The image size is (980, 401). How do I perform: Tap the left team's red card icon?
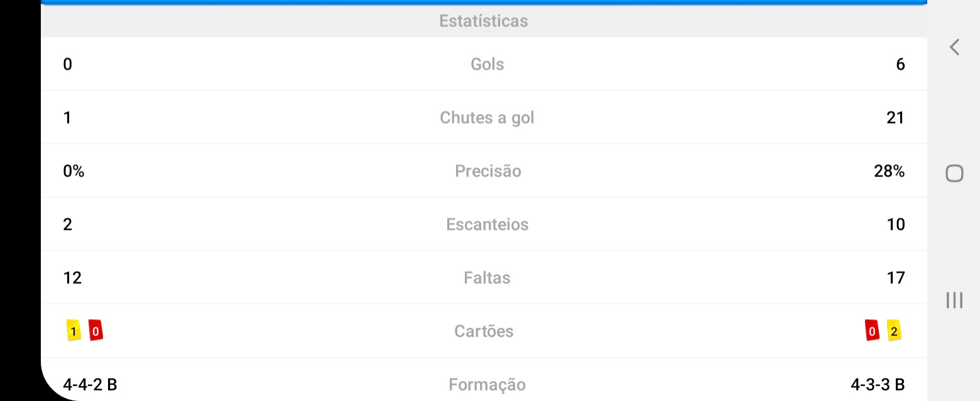[x=95, y=331]
